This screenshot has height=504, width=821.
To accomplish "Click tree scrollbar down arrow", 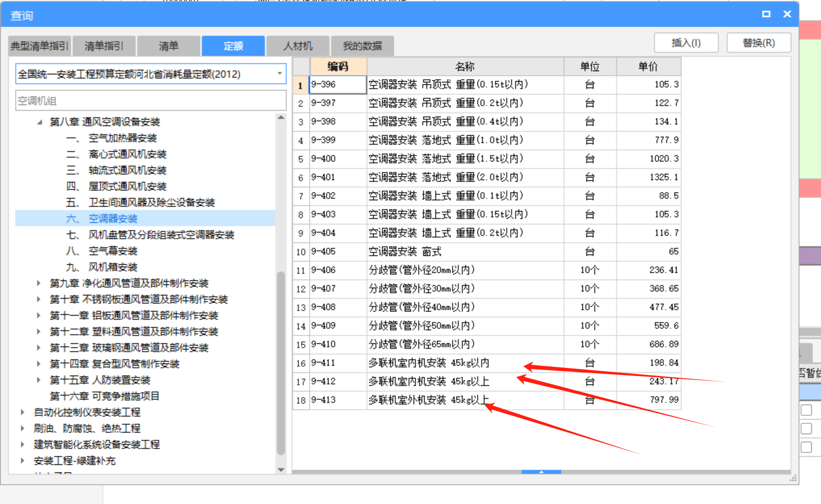I will pyautogui.click(x=280, y=470).
